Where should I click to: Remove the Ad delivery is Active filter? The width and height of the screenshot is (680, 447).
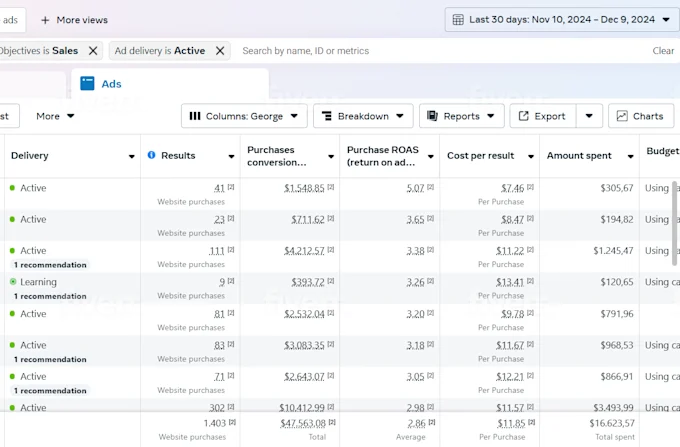(x=220, y=51)
